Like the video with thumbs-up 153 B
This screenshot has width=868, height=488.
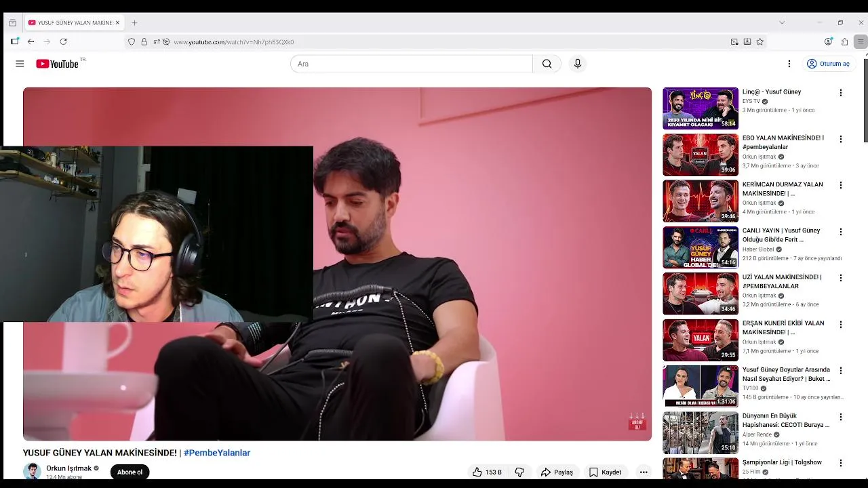487,472
